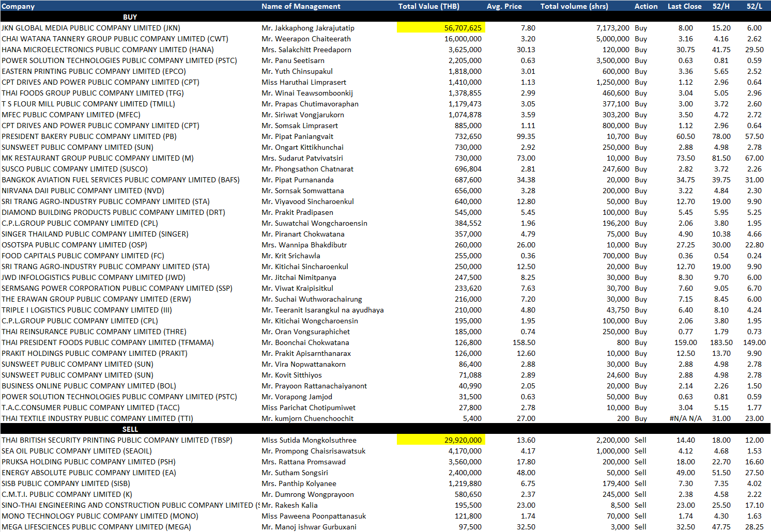Click DIAMOND BUILDING PRODUCTS (DRT) cell
Screen dimensions: 771x532
tap(113, 212)
